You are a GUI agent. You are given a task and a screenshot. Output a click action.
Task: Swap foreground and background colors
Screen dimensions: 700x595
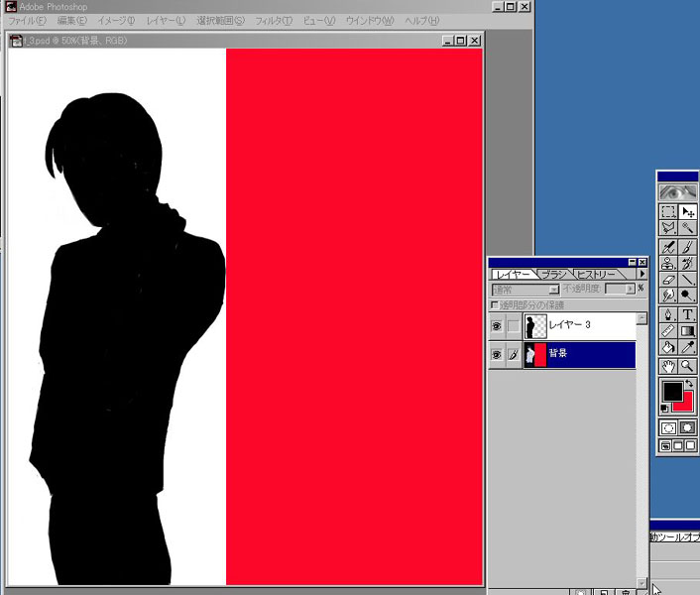pyautogui.click(x=690, y=384)
